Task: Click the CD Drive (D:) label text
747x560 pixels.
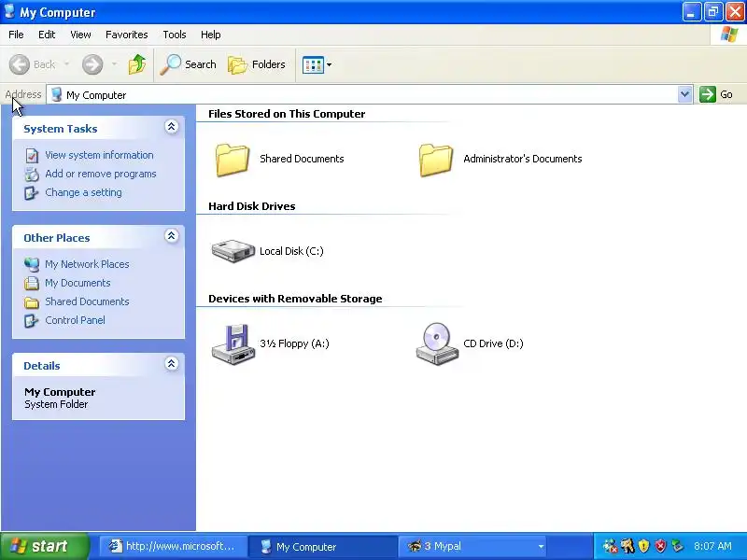Action: [493, 343]
